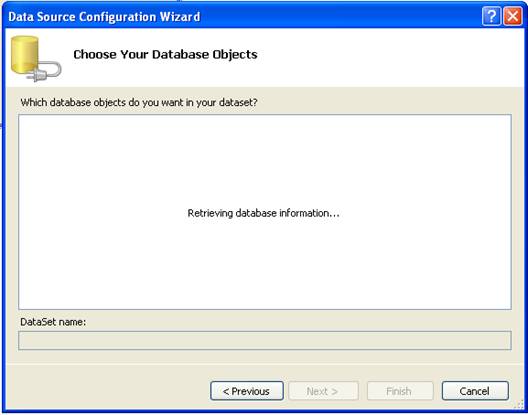Go back with the Previous button

(x=247, y=391)
